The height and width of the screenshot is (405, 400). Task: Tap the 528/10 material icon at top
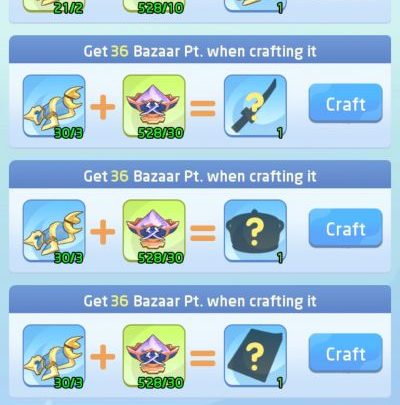point(154,6)
